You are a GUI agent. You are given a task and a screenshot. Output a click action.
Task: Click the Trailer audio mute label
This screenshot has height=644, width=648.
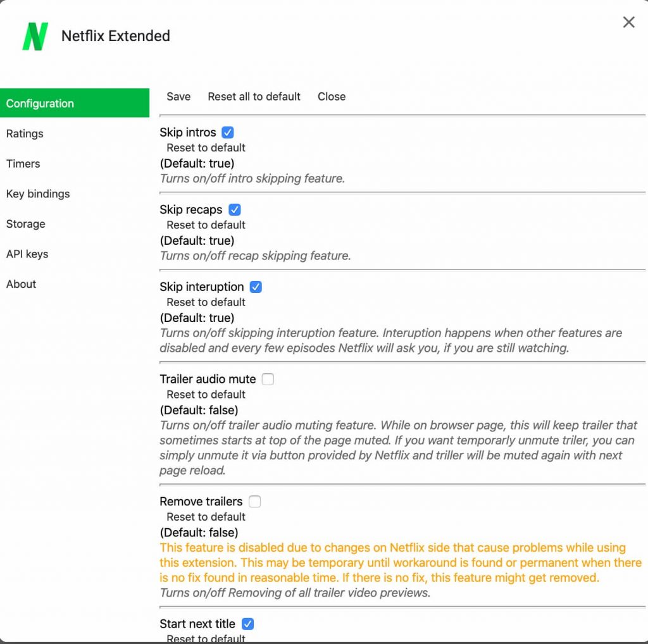pyautogui.click(x=208, y=379)
